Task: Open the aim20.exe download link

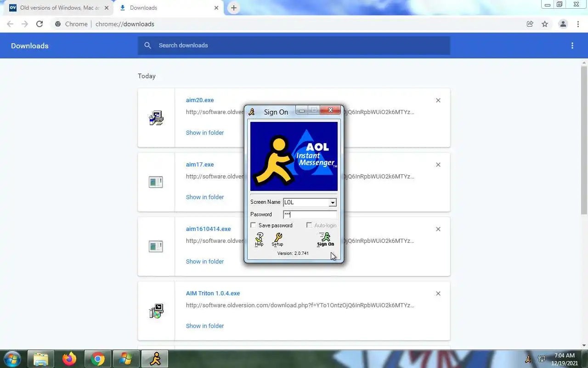Action: click(200, 100)
